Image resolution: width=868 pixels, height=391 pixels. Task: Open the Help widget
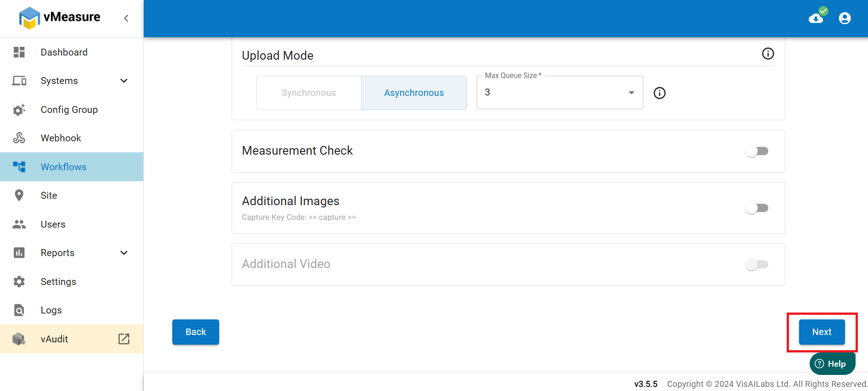(832, 363)
